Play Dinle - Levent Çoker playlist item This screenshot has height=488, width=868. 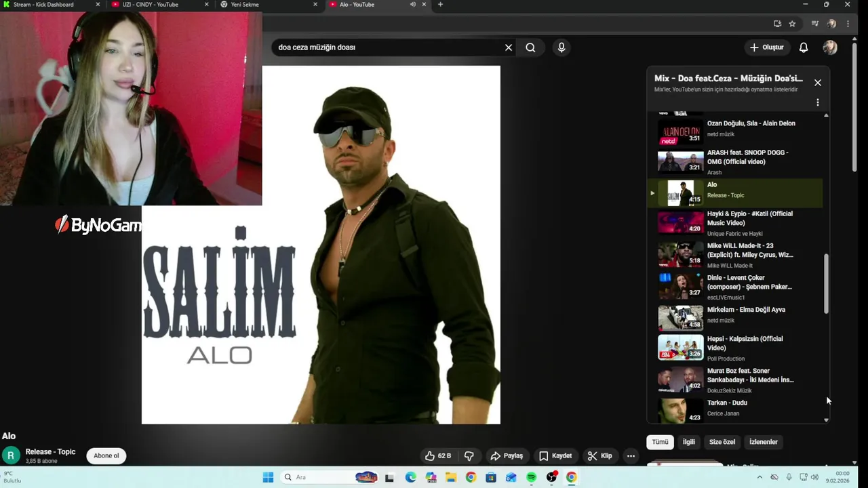735,287
